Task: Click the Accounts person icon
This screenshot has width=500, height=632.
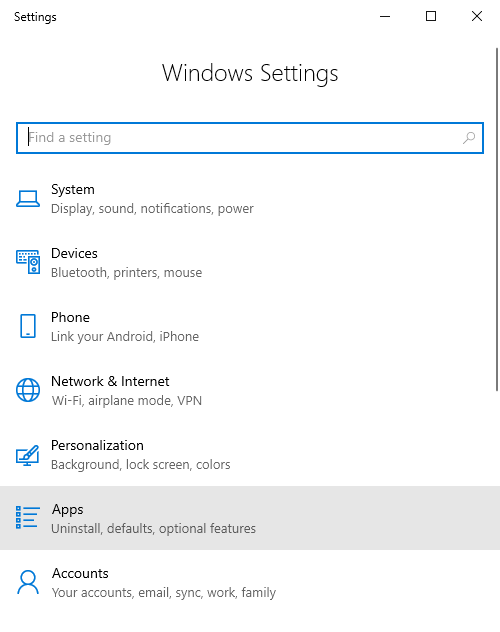Action: tap(28, 582)
